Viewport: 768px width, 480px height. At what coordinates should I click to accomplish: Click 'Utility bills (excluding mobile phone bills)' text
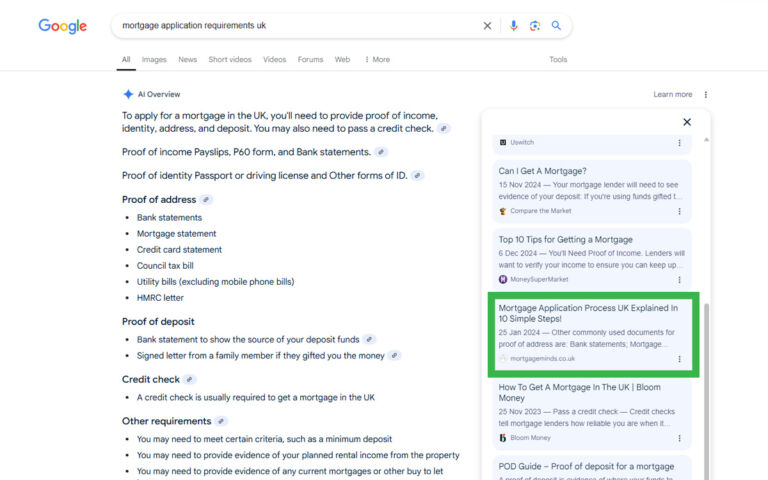tap(216, 282)
